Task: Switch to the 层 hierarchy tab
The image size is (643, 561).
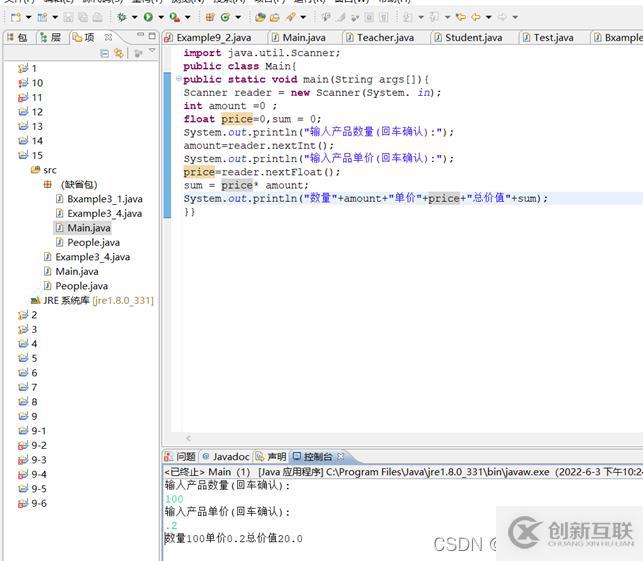Action: (x=51, y=38)
